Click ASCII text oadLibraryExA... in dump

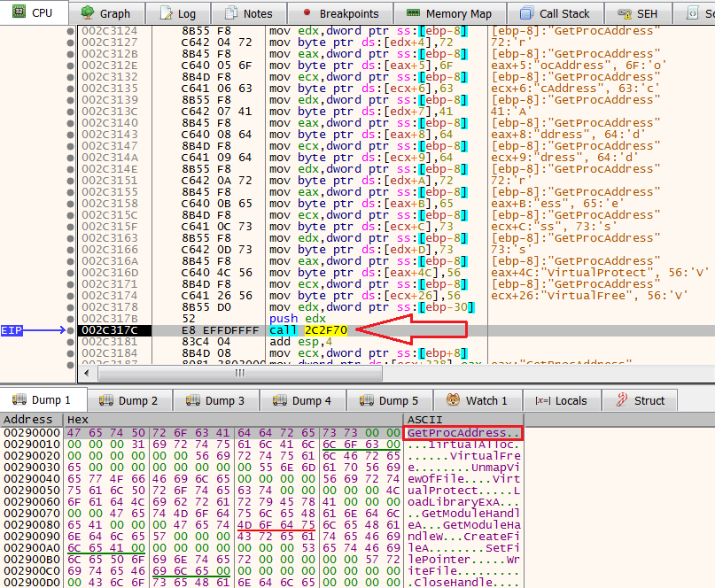tap(463, 502)
